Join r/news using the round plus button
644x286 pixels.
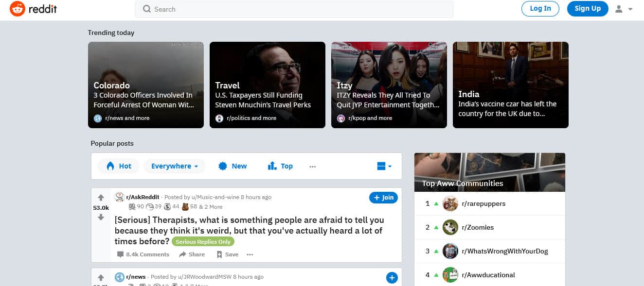[x=392, y=278]
